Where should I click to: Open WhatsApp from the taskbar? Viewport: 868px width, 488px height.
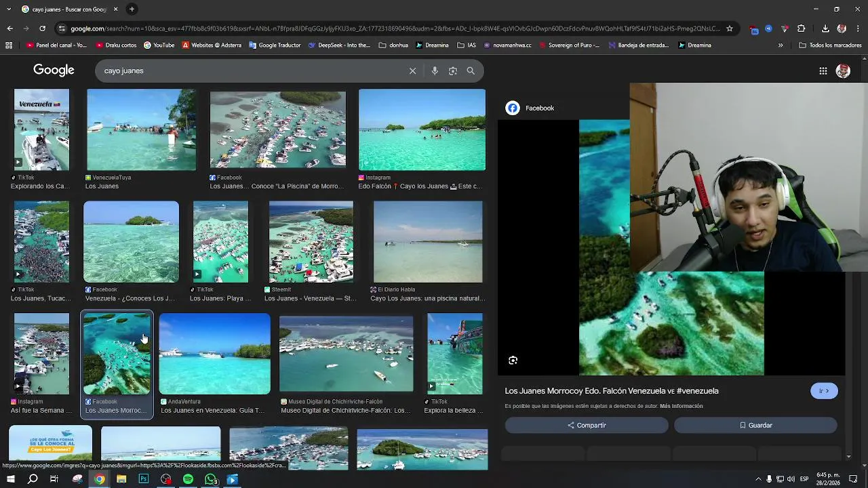point(210,479)
